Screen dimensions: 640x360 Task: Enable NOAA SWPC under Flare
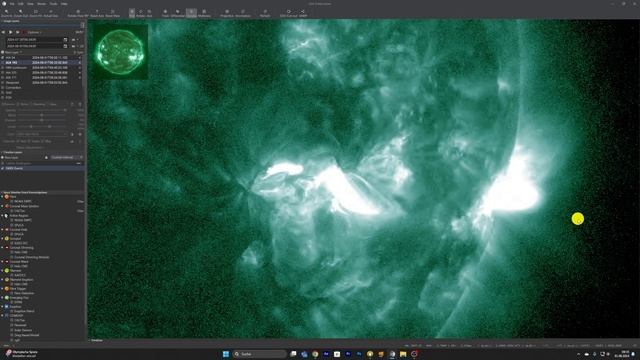click(12, 202)
